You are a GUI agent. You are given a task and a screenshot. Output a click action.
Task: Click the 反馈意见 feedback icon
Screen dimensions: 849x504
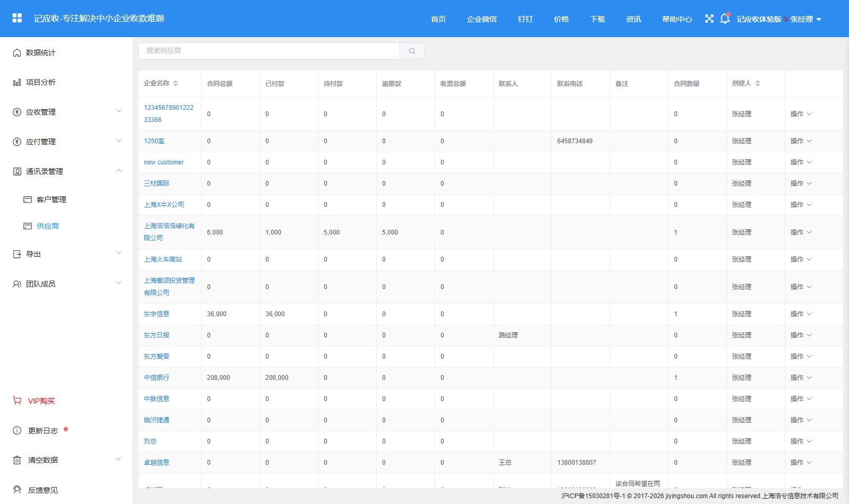(17, 490)
